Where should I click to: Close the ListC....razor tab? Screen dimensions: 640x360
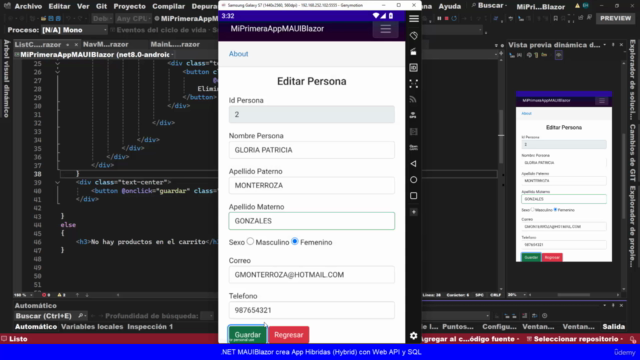coord(76,44)
